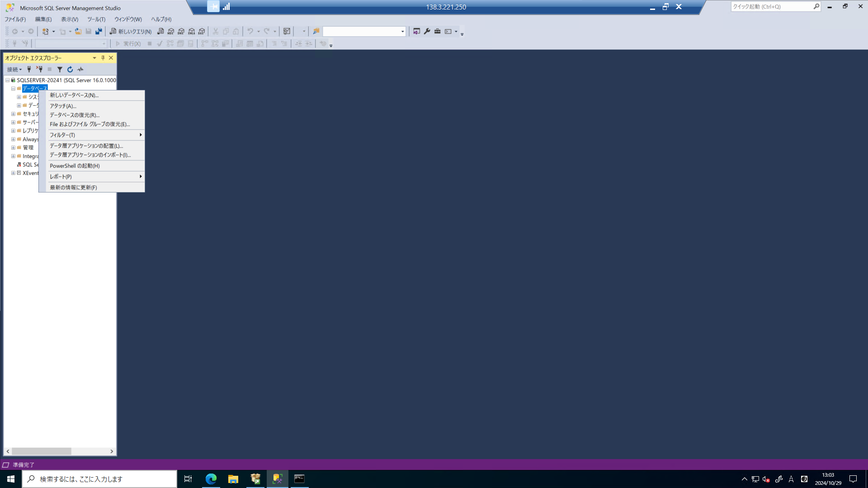Select 新しいデータベース from the context menu

74,95
